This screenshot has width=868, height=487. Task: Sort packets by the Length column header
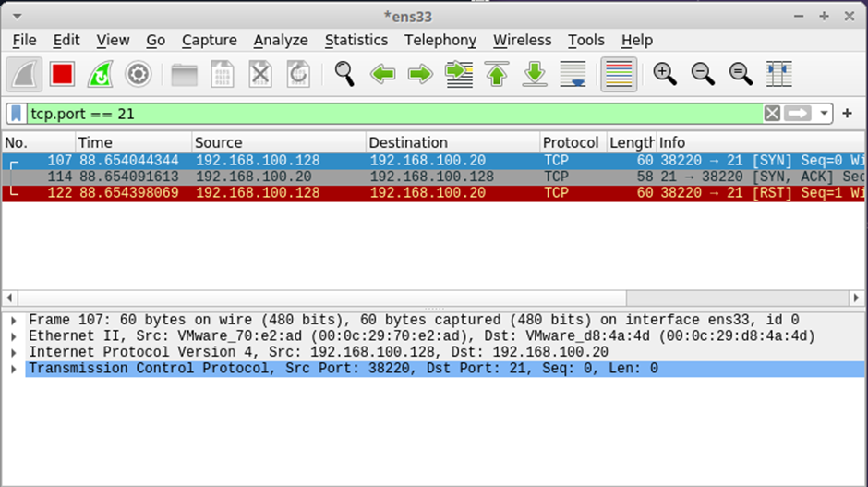click(x=631, y=142)
